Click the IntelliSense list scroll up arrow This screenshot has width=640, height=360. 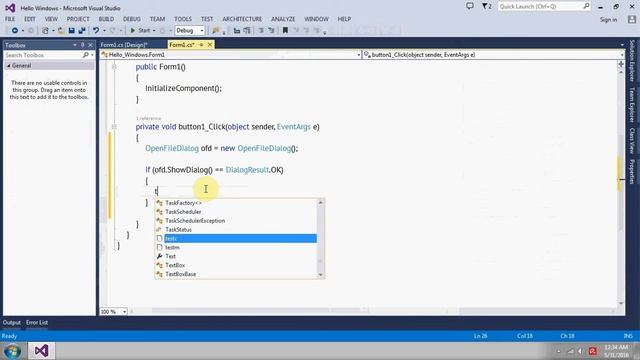[x=320, y=202]
